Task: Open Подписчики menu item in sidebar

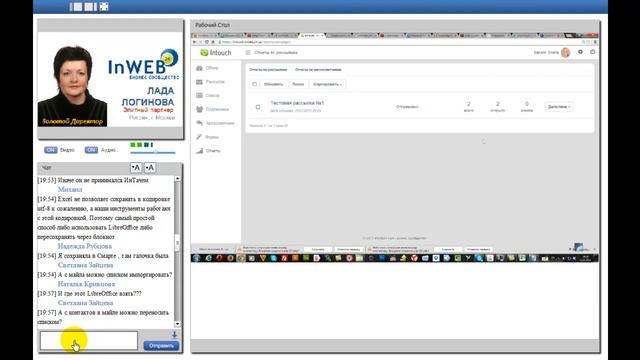Action: [217, 109]
